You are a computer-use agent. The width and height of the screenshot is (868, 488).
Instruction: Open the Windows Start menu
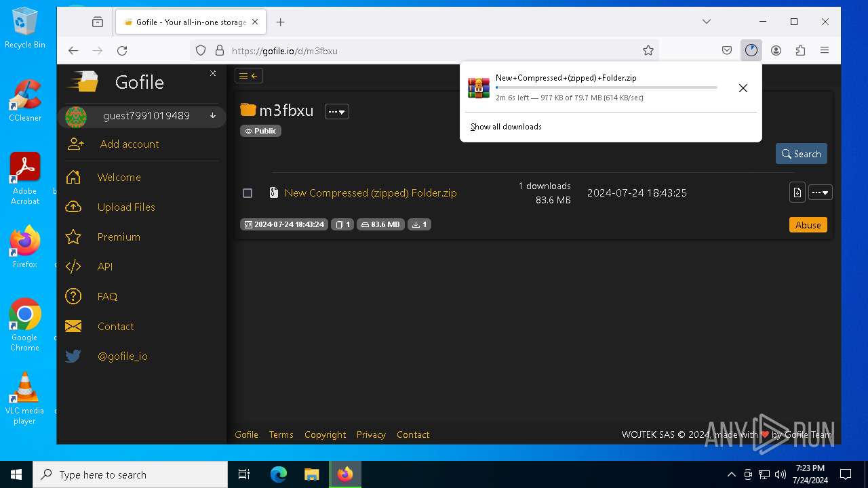(x=16, y=474)
